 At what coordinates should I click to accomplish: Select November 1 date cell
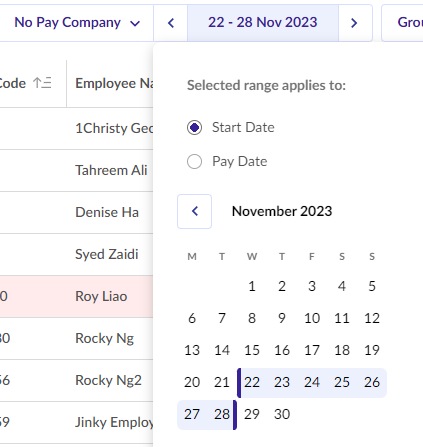coord(252,286)
